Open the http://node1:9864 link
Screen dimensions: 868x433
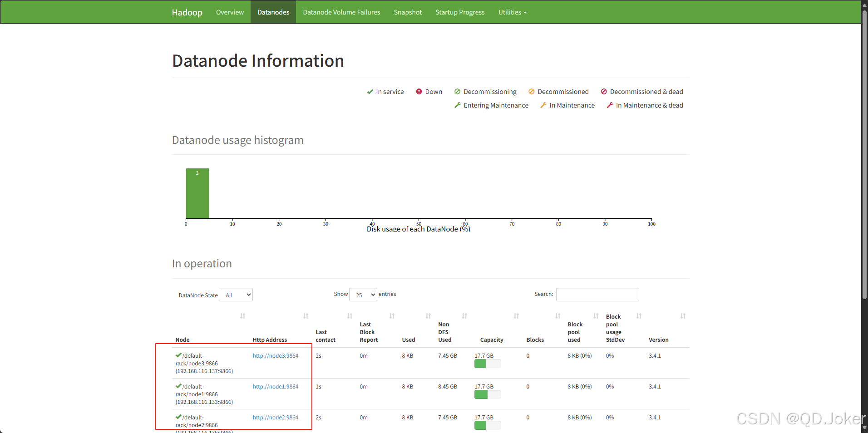coord(276,387)
